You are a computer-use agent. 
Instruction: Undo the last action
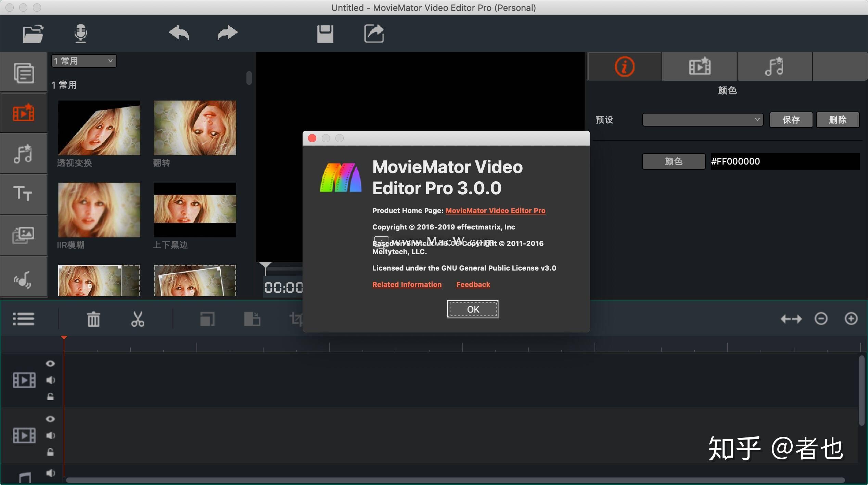coord(178,33)
